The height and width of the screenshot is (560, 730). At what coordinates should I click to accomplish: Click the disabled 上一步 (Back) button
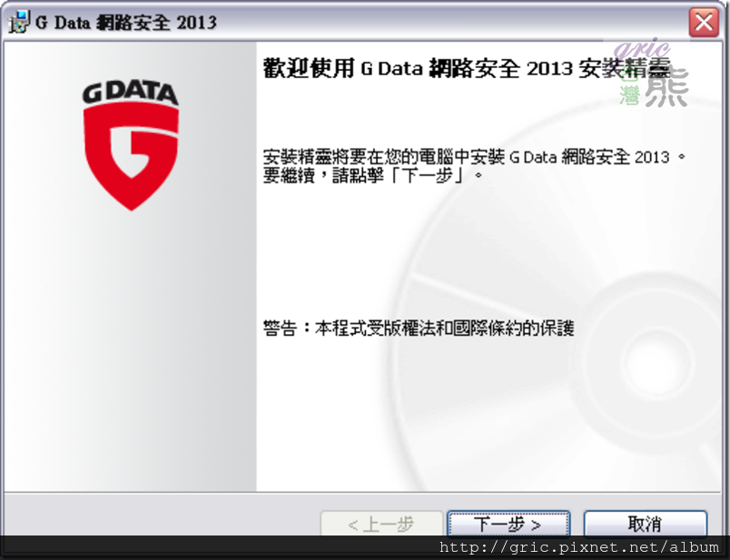click(381, 524)
